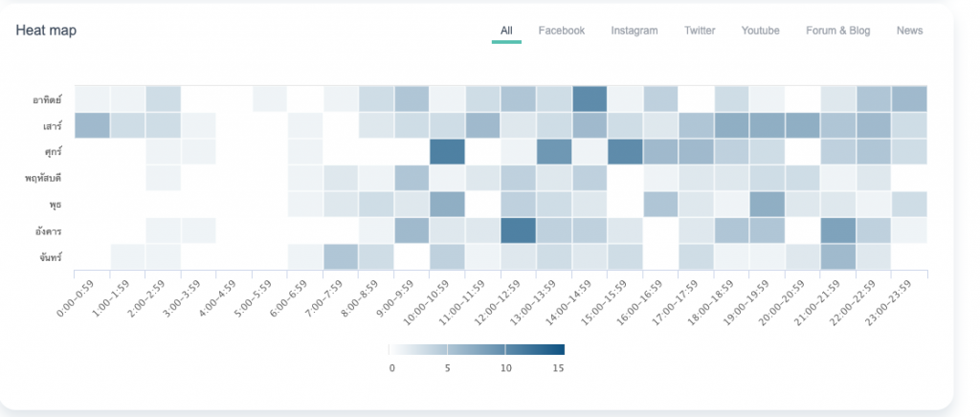Viewport: 980px width, 417px height.
Task: Select the อาทิตย์ 14:00-14:59 heat map cell
Action: [x=590, y=99]
